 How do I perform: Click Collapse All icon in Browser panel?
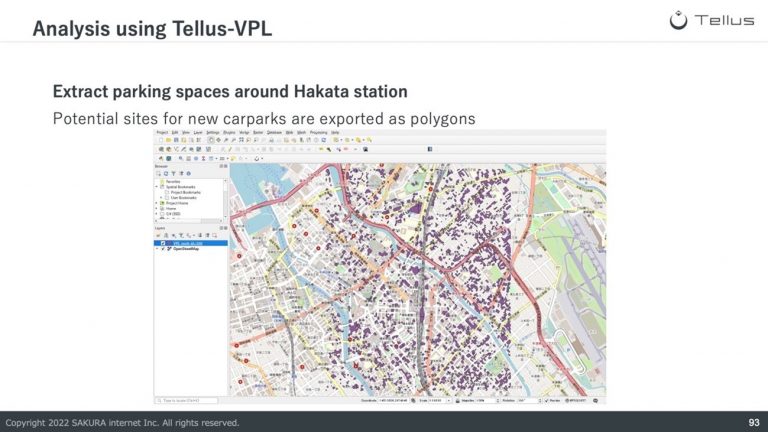tap(181, 173)
